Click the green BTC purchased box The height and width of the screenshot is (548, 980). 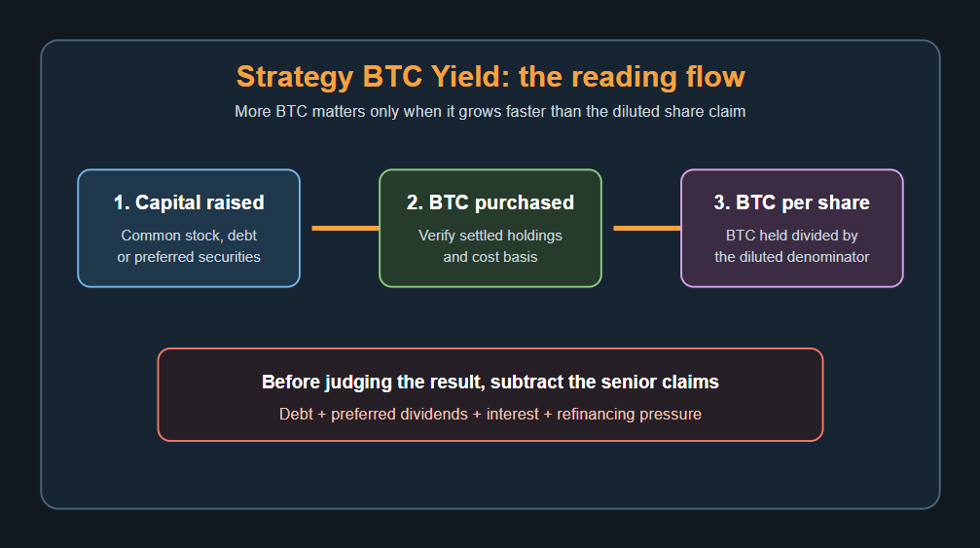490,228
